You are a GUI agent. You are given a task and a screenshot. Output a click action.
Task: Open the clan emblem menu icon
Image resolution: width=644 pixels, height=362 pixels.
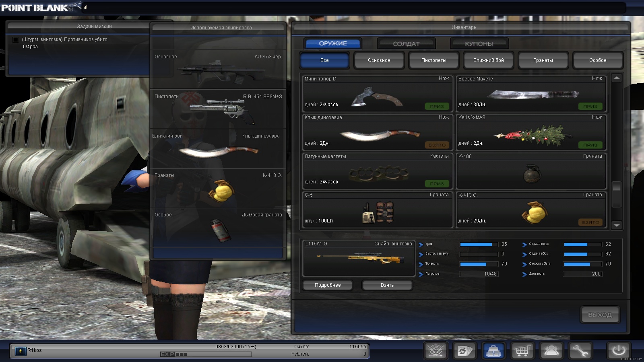click(x=436, y=351)
